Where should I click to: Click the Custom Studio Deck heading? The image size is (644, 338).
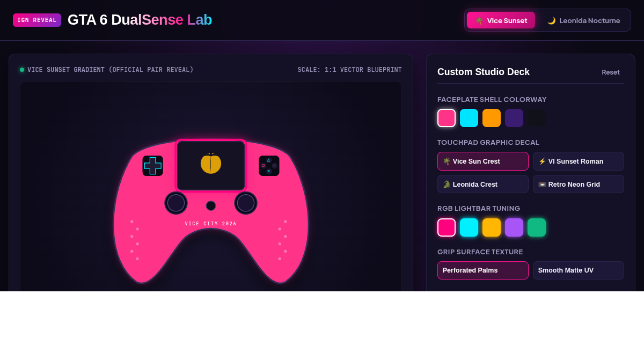pyautogui.click(x=484, y=72)
